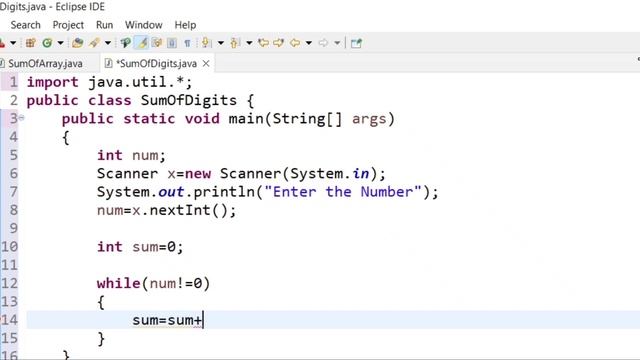Open the Search flashlight dropdown arrow
The height and width of the screenshot is (360, 640).
pyautogui.click(x=108, y=43)
